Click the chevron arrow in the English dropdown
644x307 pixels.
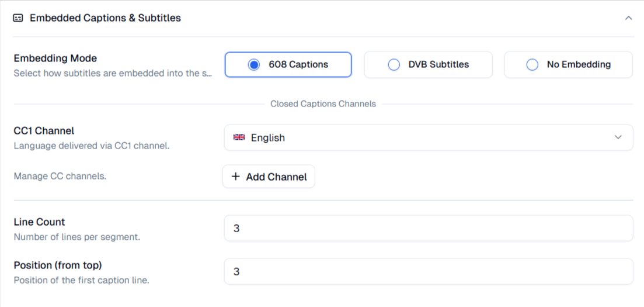click(618, 138)
